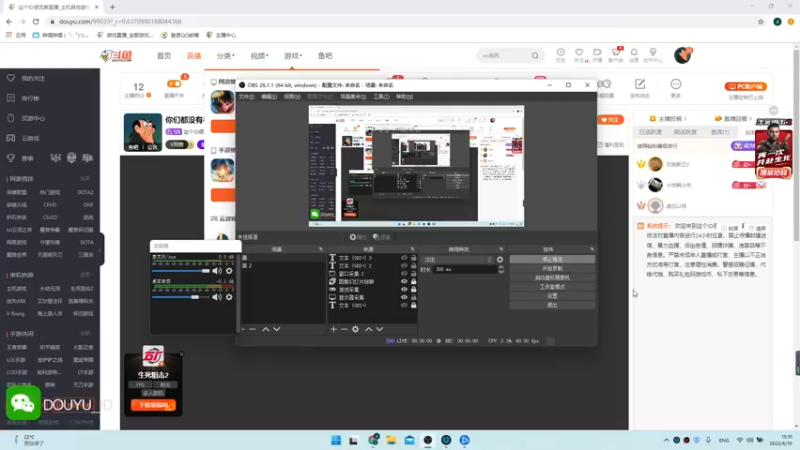Toggle lock on 显示器采集 source
The height and width of the screenshot is (450, 800).
414,297
